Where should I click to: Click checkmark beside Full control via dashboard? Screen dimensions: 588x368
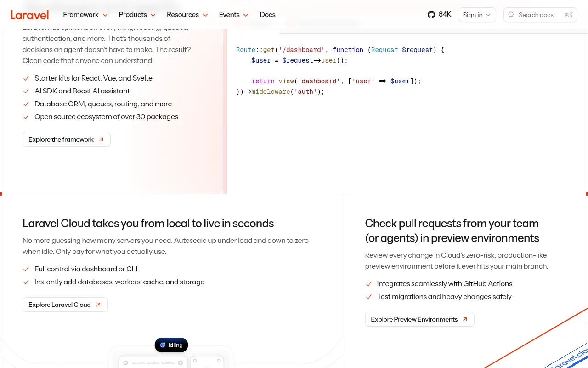[x=26, y=269]
